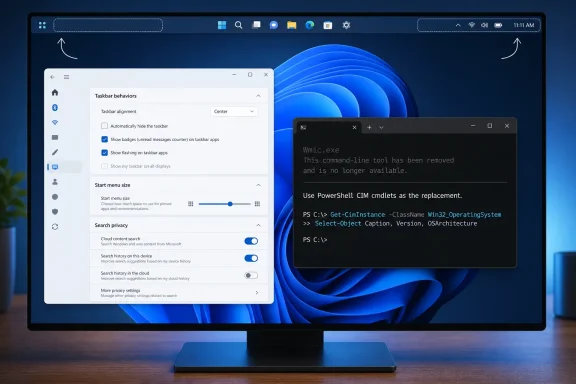Open the Windows Update refresh icon
This screenshot has height=384, width=576.
tap(55, 227)
